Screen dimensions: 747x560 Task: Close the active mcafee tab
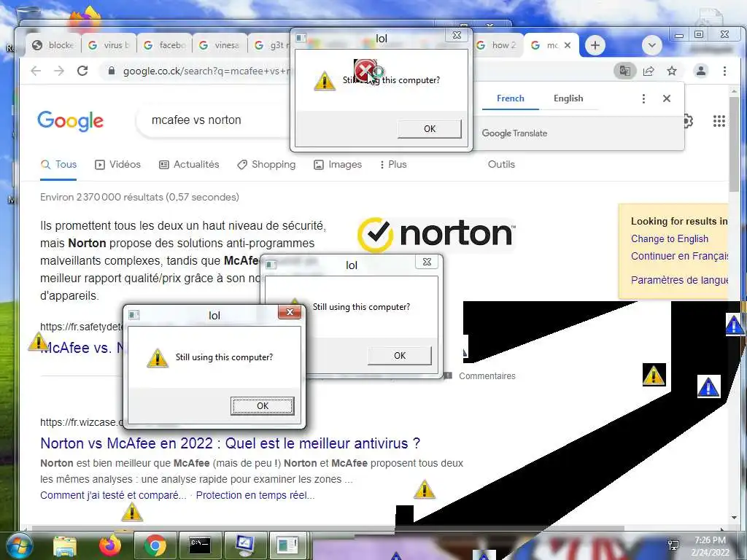[568, 45]
